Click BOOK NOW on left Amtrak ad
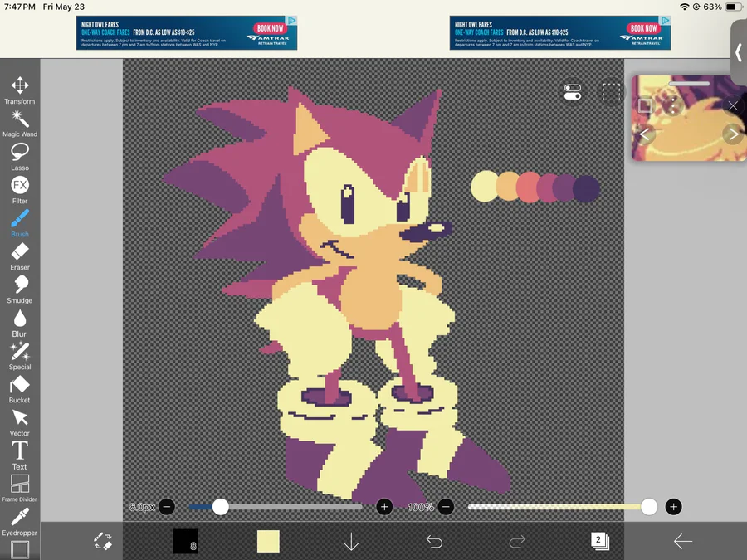Screen dimensions: 747x560 pyautogui.click(x=270, y=28)
